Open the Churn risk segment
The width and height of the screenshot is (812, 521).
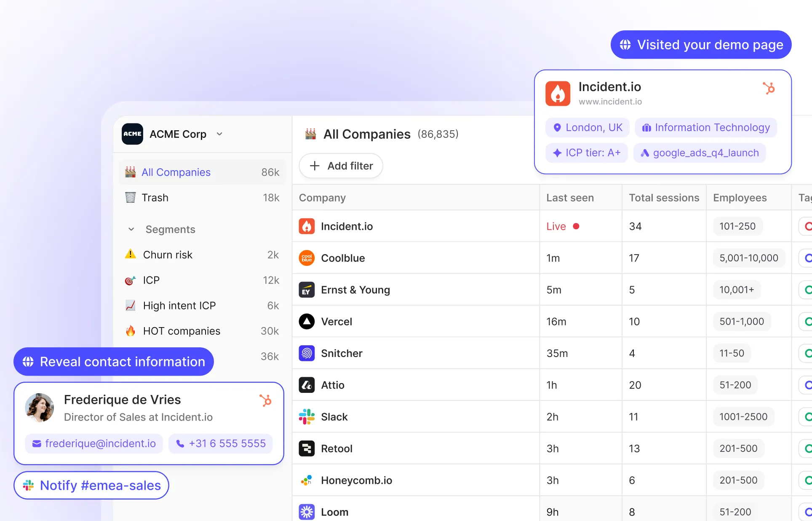(x=168, y=255)
